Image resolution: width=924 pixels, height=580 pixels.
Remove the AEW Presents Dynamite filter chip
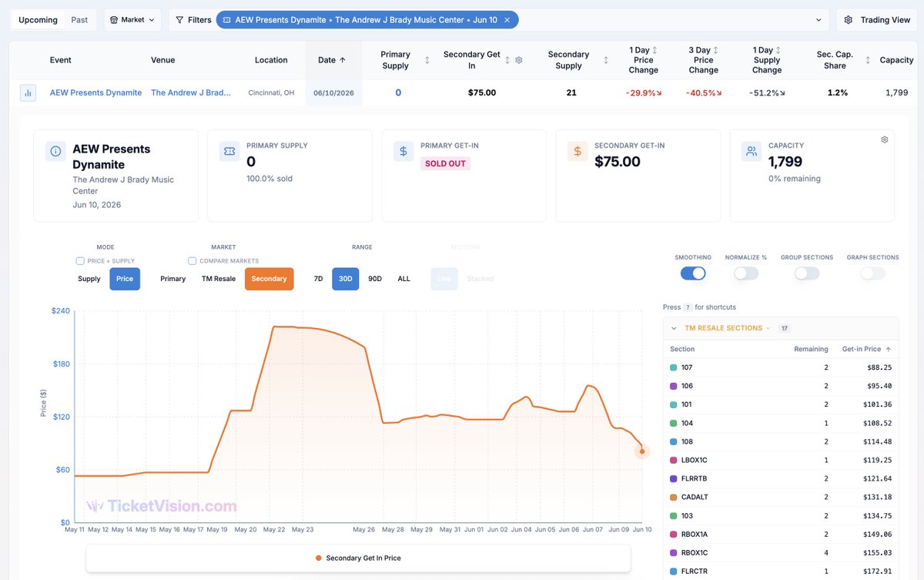pyautogui.click(x=507, y=20)
